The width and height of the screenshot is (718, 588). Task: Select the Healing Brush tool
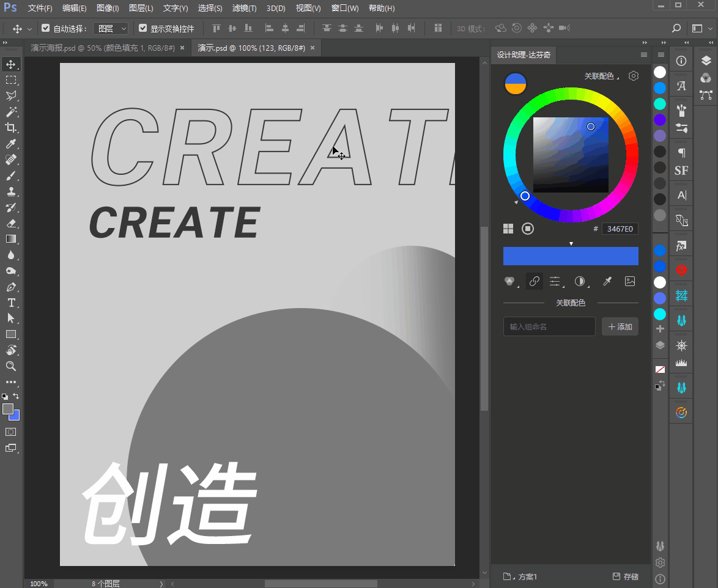coord(11,160)
